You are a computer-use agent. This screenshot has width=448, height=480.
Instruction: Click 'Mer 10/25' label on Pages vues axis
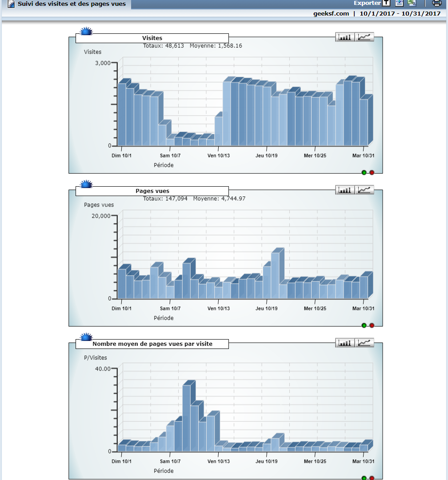click(x=315, y=308)
